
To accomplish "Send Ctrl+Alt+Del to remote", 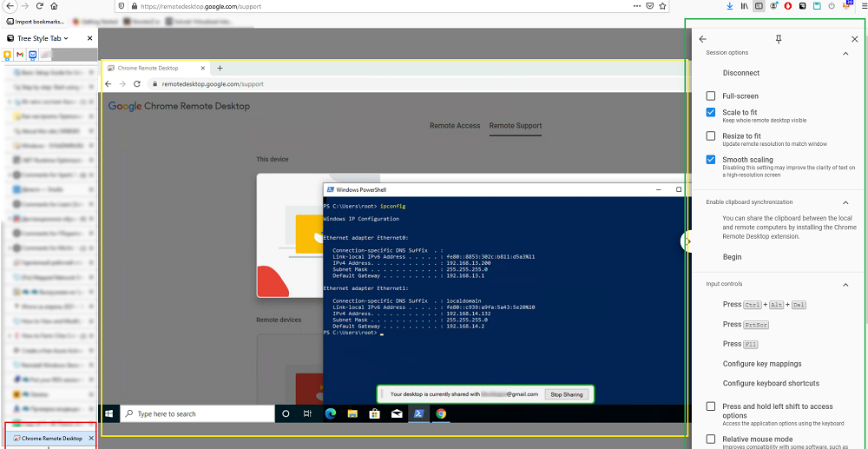I will (x=763, y=305).
